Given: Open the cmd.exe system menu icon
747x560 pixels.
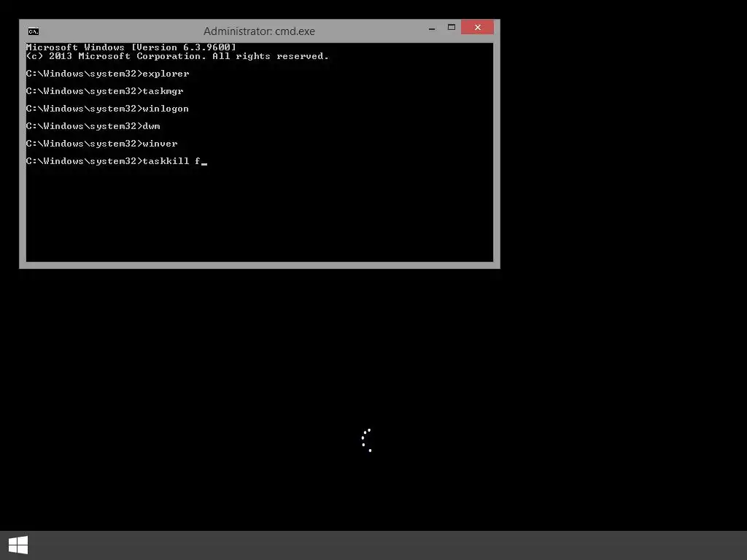Looking at the screenshot, I should (x=34, y=31).
